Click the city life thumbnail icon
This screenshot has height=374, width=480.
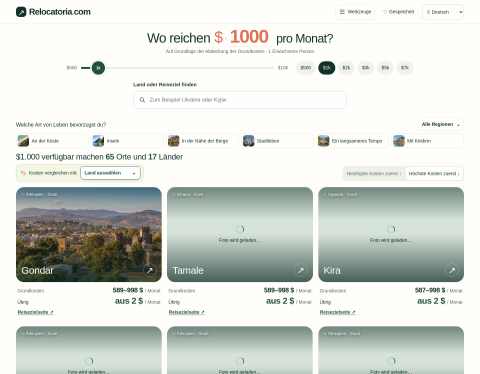(x=249, y=141)
